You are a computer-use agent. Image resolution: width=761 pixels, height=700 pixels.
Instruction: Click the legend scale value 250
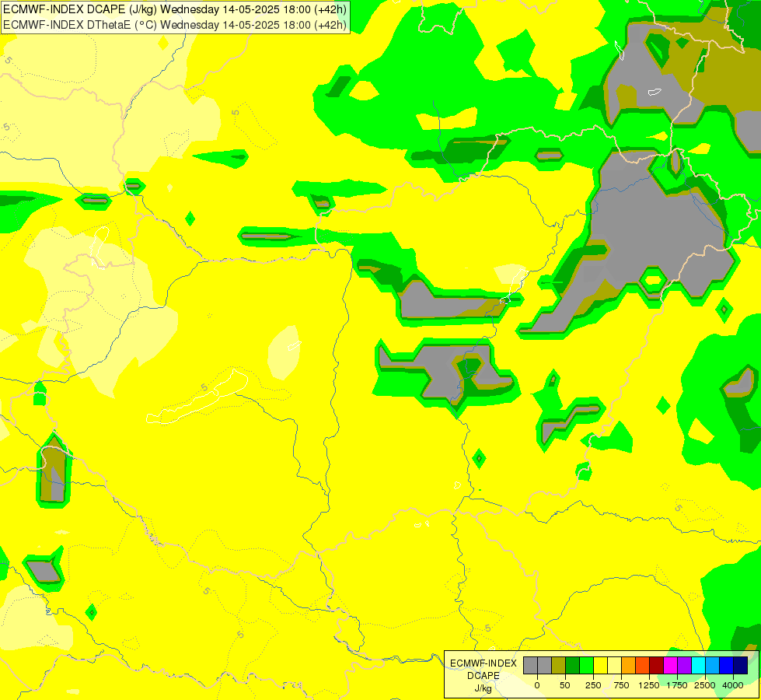593,685
